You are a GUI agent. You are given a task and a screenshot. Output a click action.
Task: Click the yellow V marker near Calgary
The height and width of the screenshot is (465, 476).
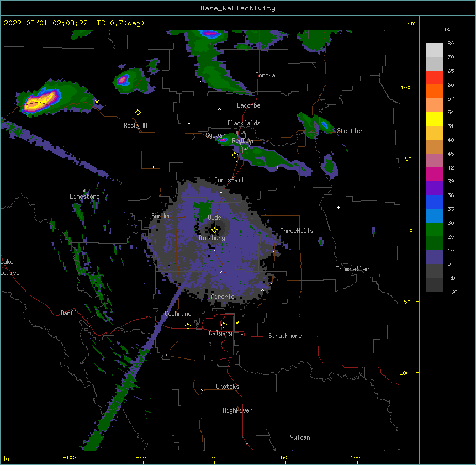point(237,323)
